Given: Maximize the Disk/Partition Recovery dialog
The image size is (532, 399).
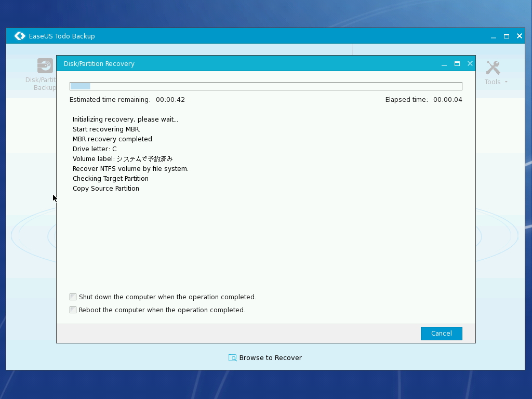Looking at the screenshot, I should (457, 64).
